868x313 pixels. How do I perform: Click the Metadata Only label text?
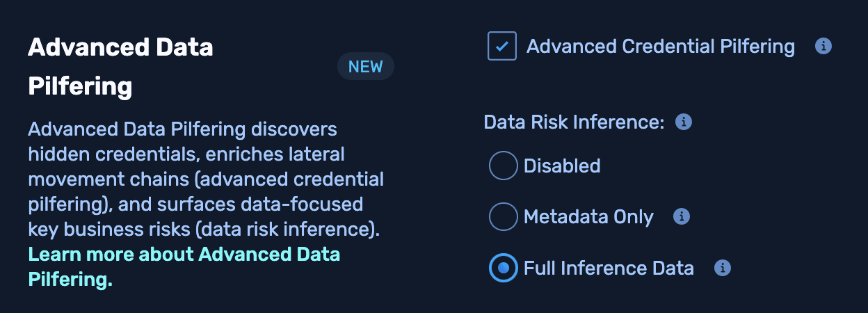588,216
